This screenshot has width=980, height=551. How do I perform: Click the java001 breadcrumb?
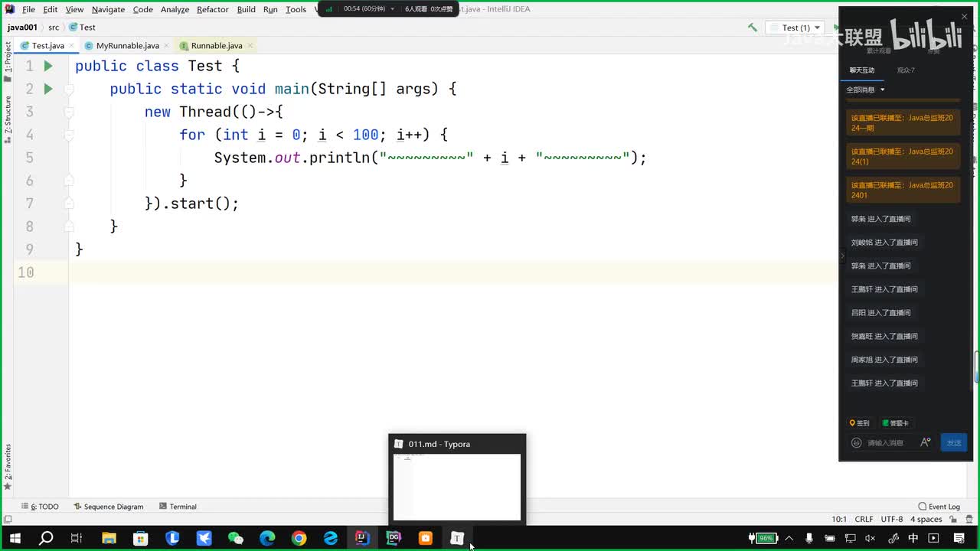(22, 28)
